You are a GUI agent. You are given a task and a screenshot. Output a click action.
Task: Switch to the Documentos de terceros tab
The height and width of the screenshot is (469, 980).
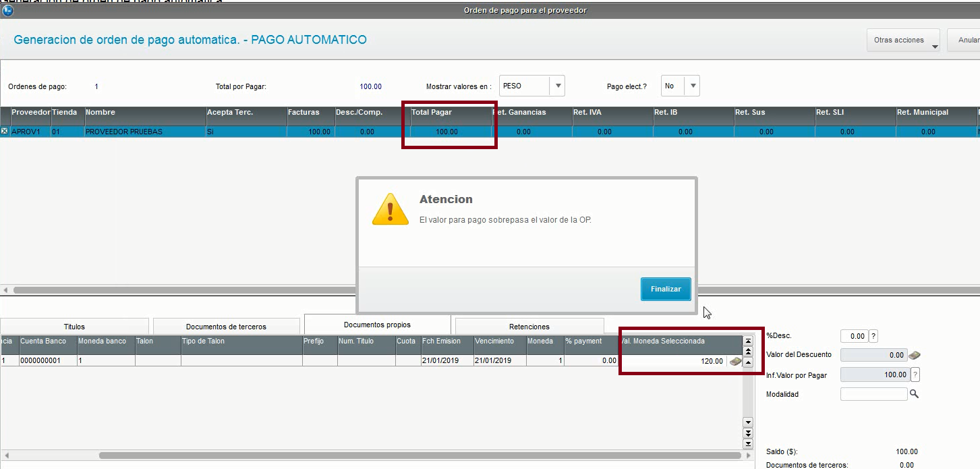tap(226, 327)
